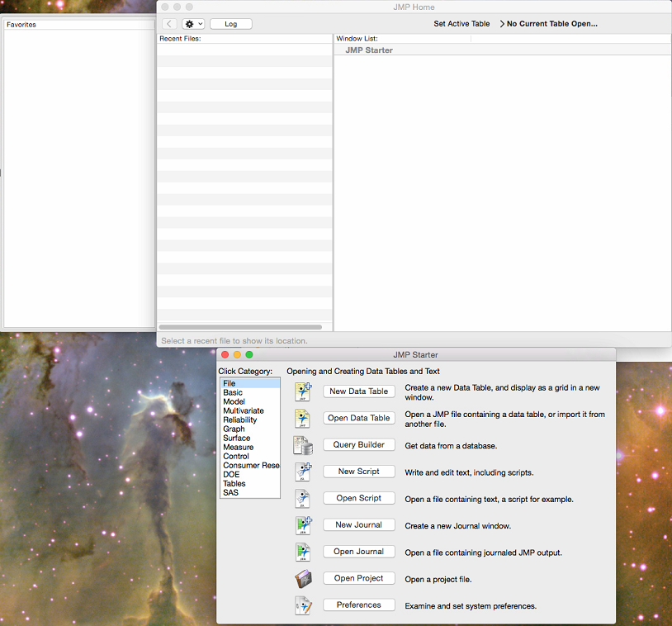Select the SAS category
672x626 pixels.
(250, 493)
